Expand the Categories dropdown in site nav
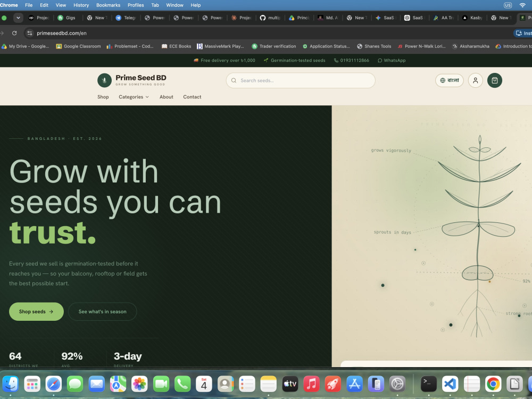 (134, 97)
